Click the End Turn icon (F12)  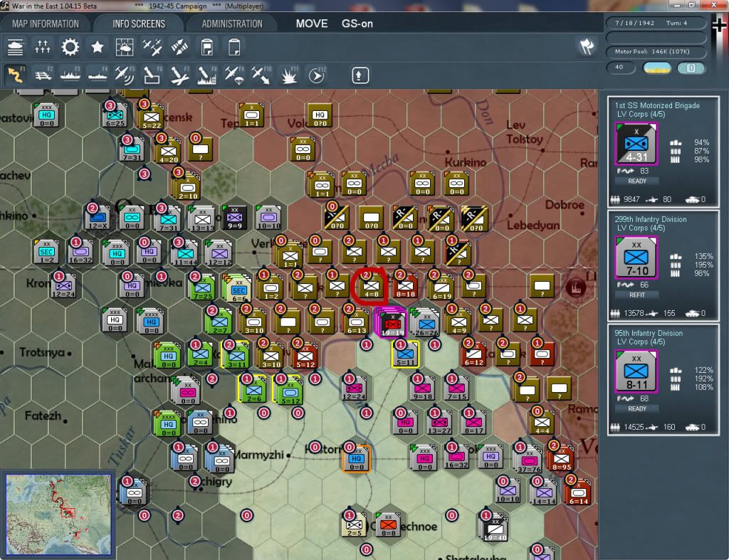(317, 75)
